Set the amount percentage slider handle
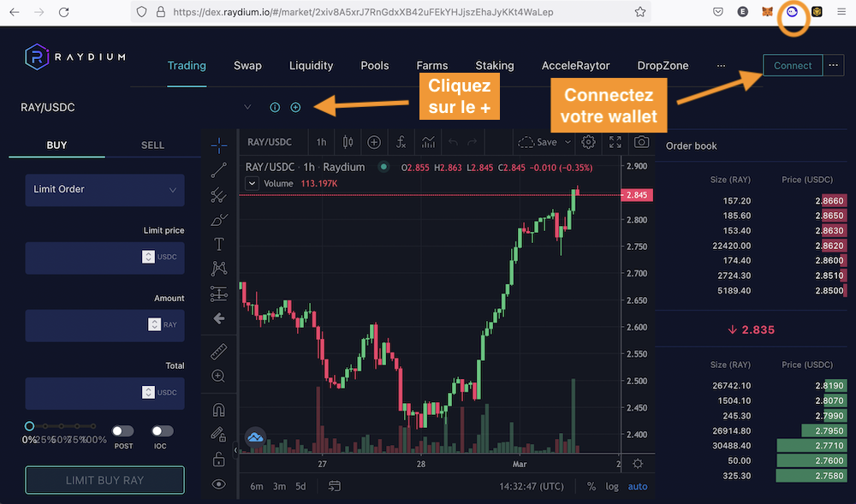 point(29,426)
